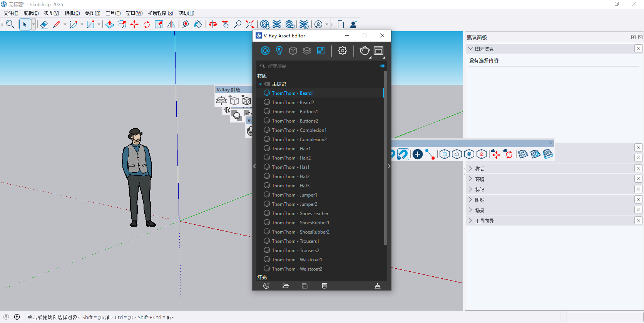Viewport: 644px width, 323px height.
Task: Select the Flip mirror tool
Action: tap(171, 24)
